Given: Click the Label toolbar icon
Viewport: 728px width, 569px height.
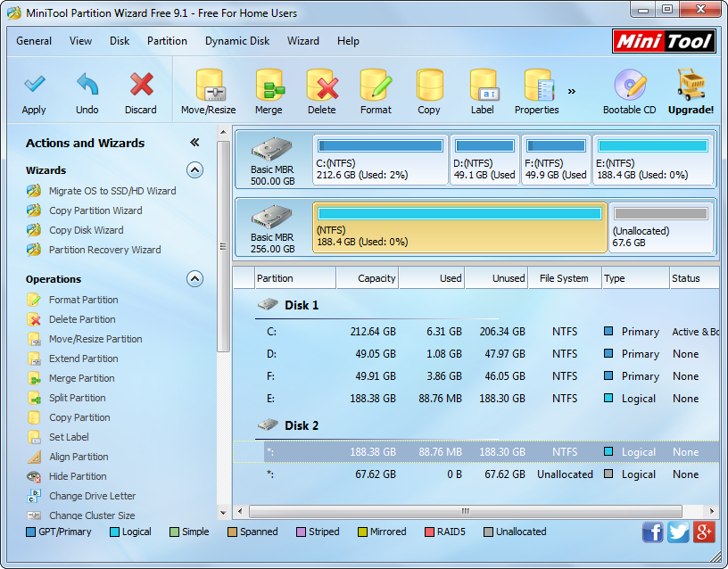Looking at the screenshot, I should [484, 86].
